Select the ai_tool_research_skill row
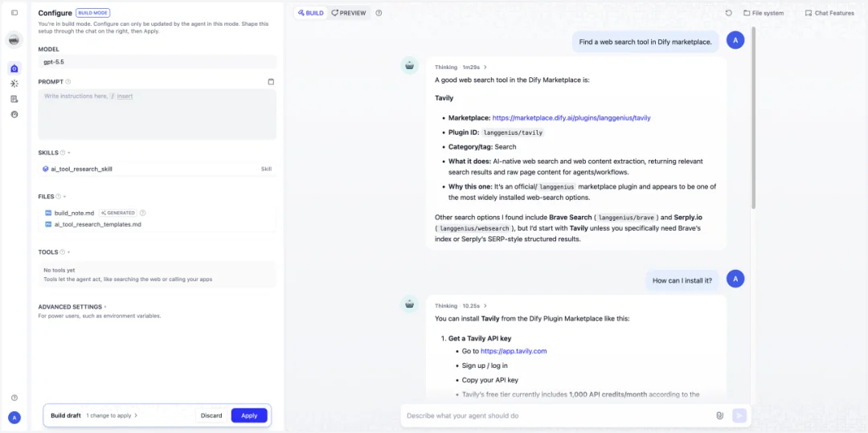The width and height of the screenshot is (868, 433). (x=158, y=169)
